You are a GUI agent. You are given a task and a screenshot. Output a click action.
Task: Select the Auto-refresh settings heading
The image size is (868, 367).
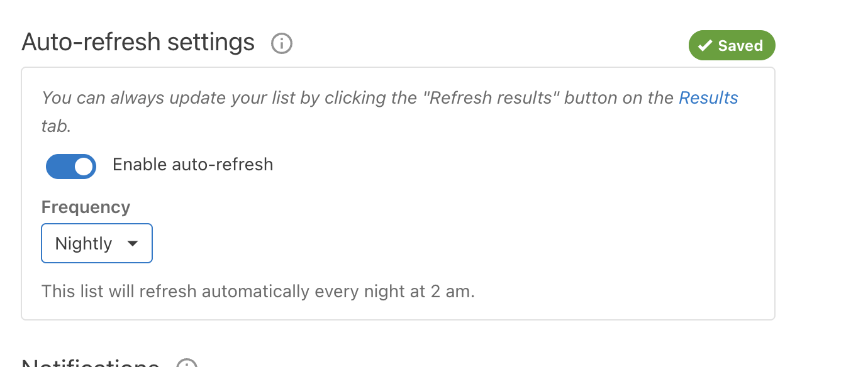(x=138, y=42)
